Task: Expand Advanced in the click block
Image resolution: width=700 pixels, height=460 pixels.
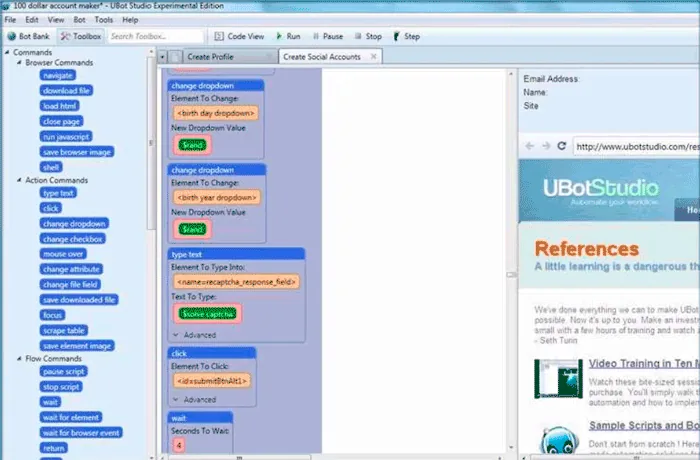Action: pyautogui.click(x=194, y=399)
